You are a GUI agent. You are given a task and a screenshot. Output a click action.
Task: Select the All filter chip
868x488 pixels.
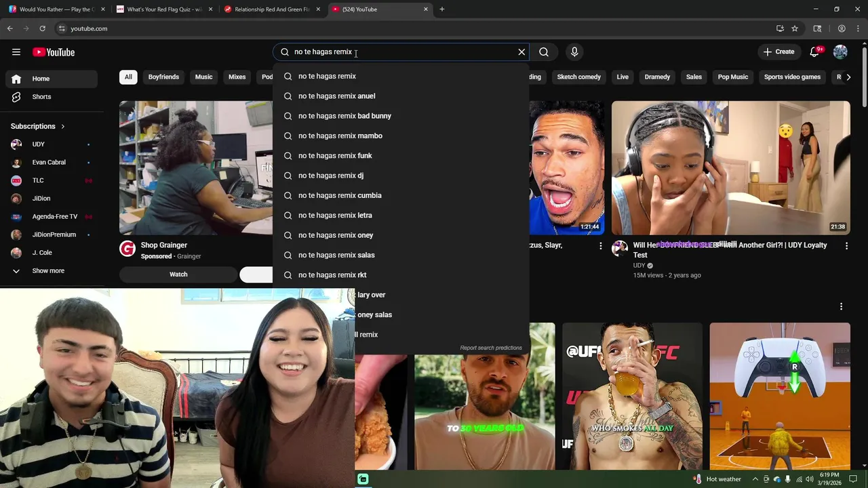tap(128, 77)
